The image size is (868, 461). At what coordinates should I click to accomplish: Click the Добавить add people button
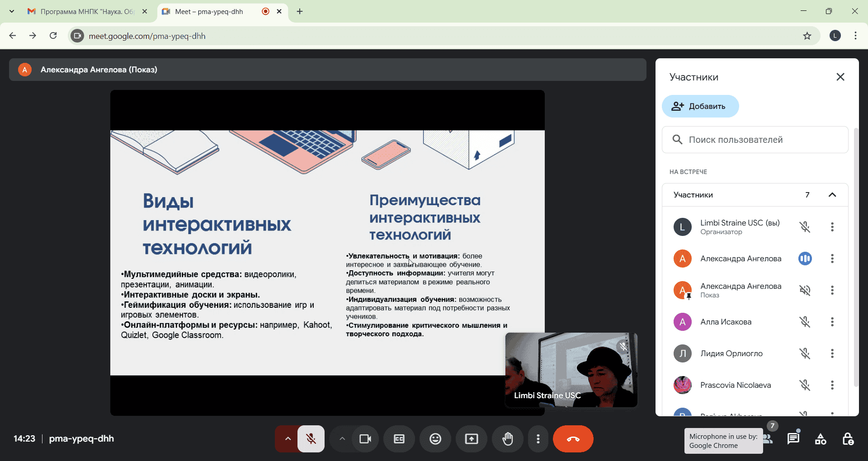tap(700, 106)
